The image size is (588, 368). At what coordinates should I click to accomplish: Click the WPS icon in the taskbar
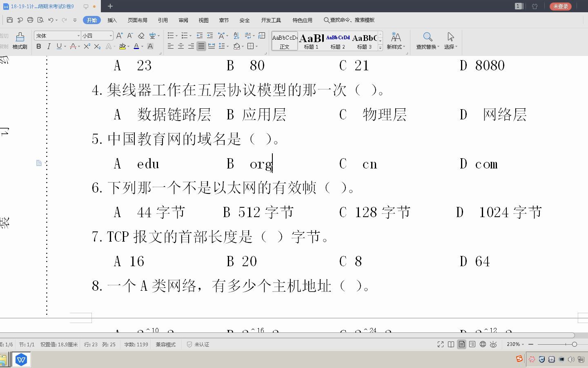coord(21,360)
